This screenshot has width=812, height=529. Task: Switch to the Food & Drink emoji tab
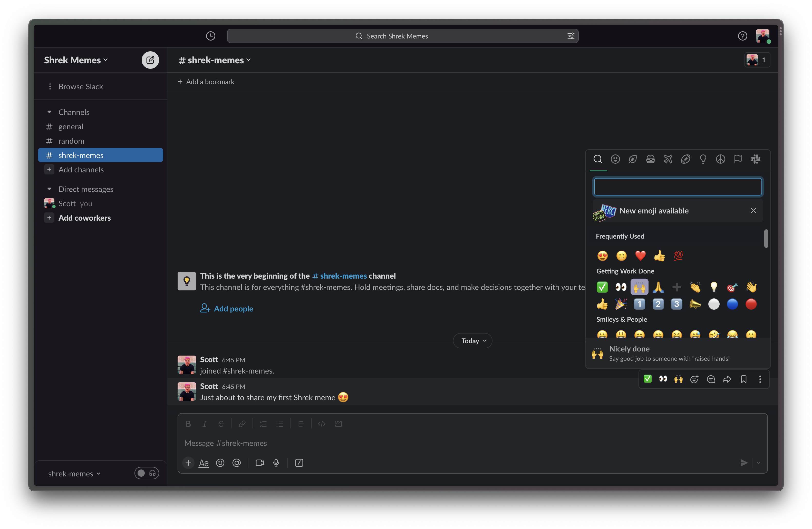(x=650, y=159)
